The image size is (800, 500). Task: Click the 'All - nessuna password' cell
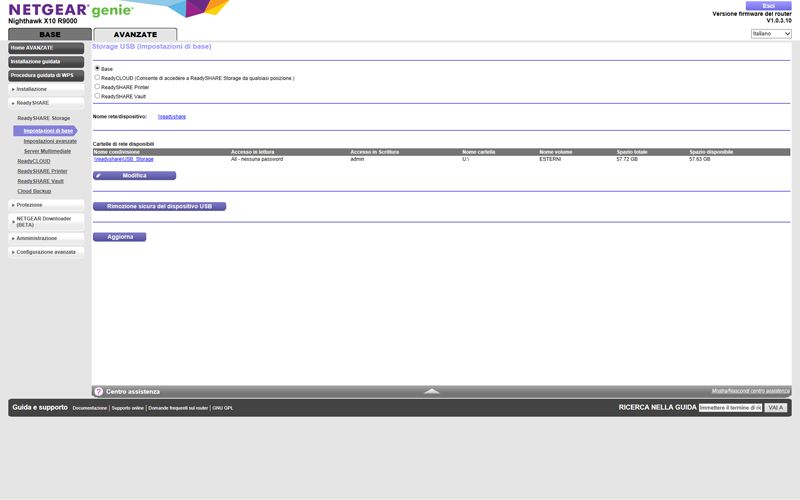point(257,159)
